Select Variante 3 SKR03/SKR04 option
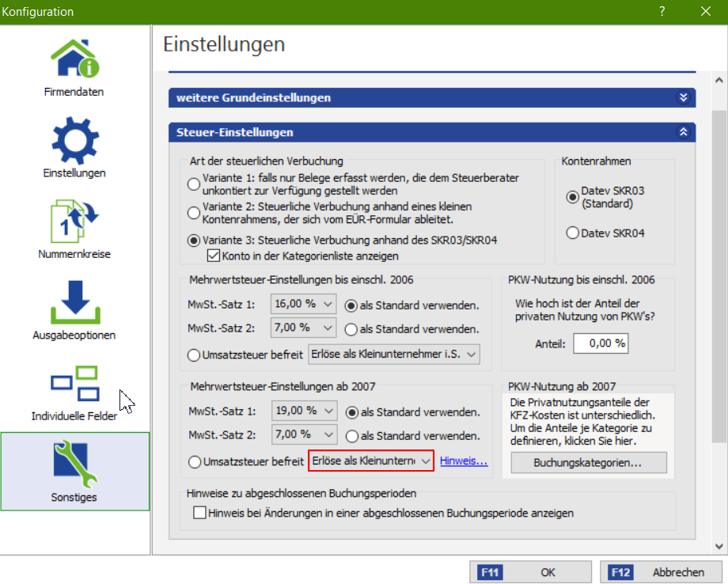The image size is (728, 584). pyautogui.click(x=194, y=241)
